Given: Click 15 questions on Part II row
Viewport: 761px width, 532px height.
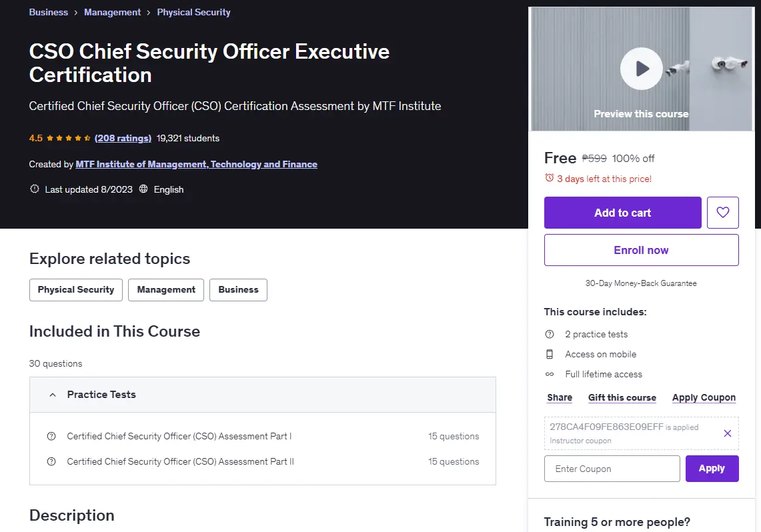Looking at the screenshot, I should (x=454, y=461).
